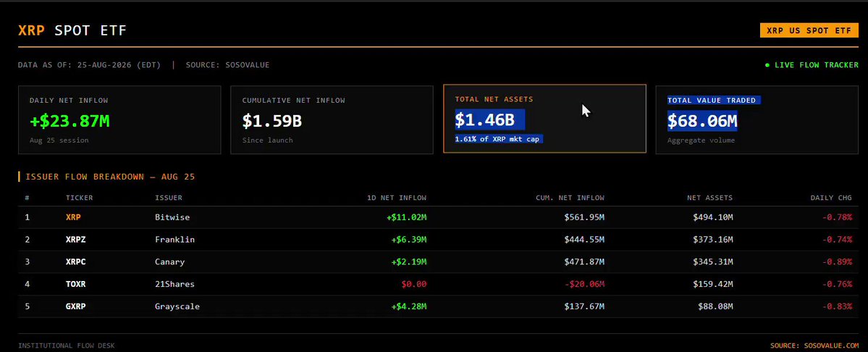The width and height of the screenshot is (868, 352).
Task: Click the $137.67M cumulative inflow cell
Action: coord(584,306)
